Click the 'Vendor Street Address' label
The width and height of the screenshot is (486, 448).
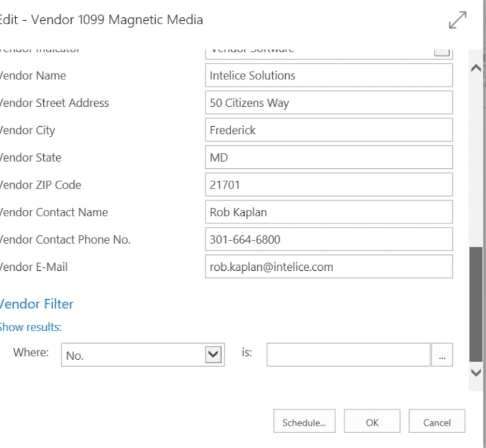[x=55, y=103]
